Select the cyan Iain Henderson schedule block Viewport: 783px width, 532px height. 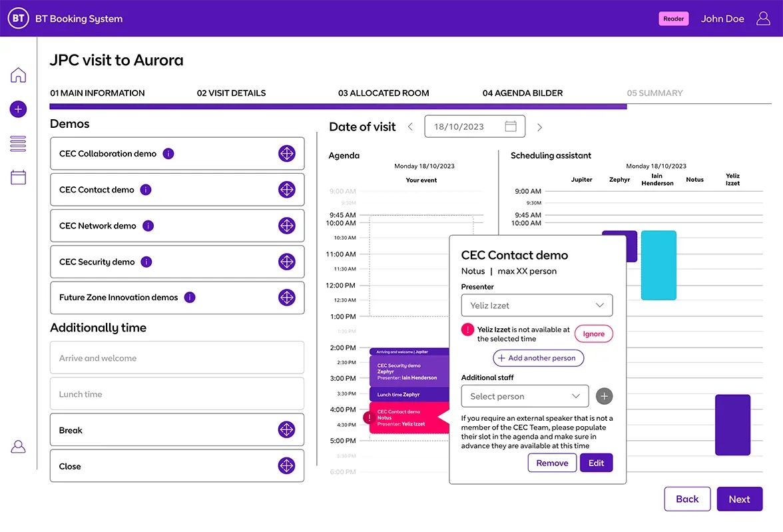click(x=658, y=265)
